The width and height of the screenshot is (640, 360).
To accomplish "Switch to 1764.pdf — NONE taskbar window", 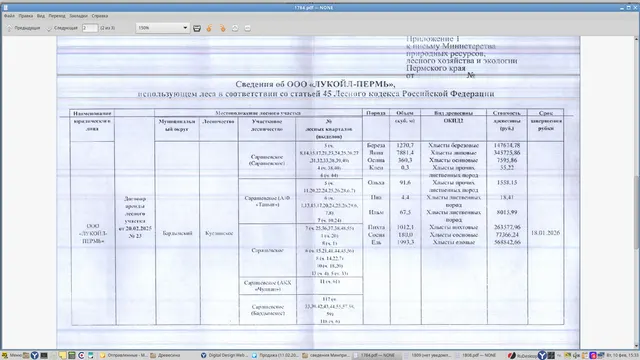I will click(x=376, y=356).
